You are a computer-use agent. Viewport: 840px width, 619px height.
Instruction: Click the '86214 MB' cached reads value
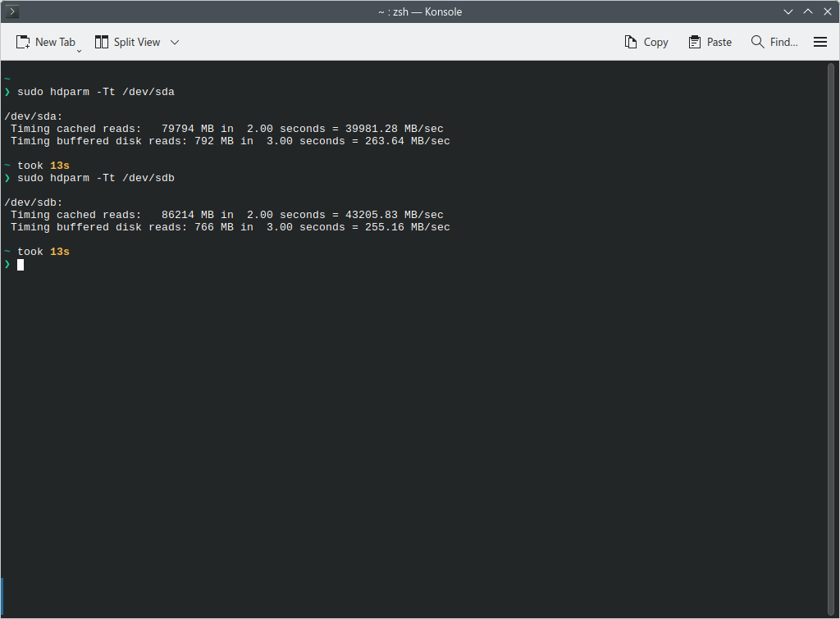coord(188,216)
